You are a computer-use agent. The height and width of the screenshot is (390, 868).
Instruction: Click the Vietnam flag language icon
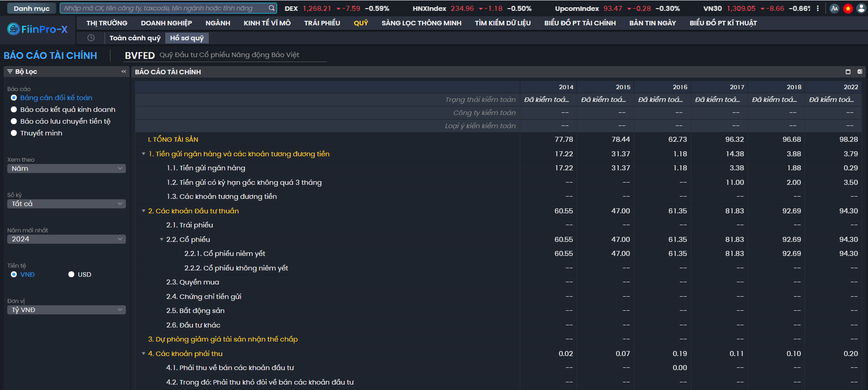[x=848, y=8]
